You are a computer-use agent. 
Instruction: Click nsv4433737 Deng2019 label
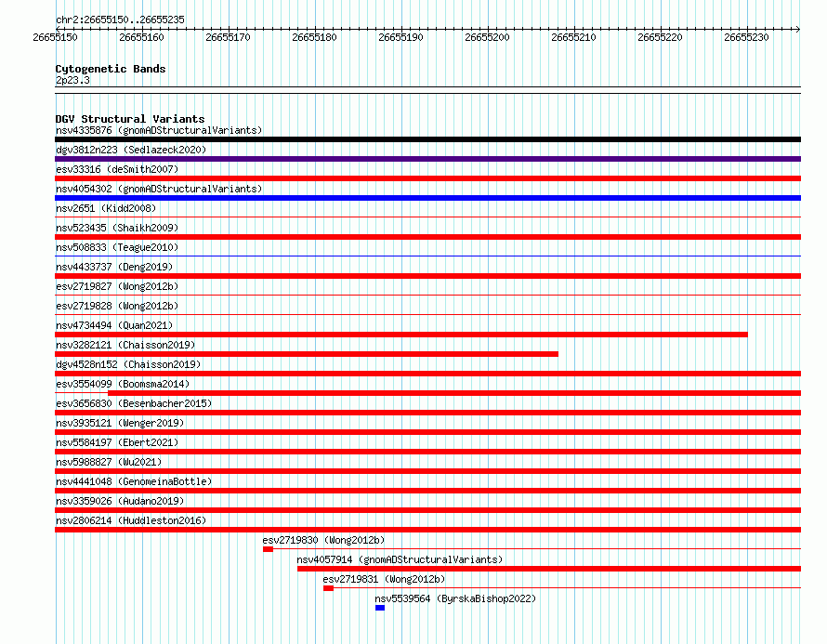(x=114, y=267)
